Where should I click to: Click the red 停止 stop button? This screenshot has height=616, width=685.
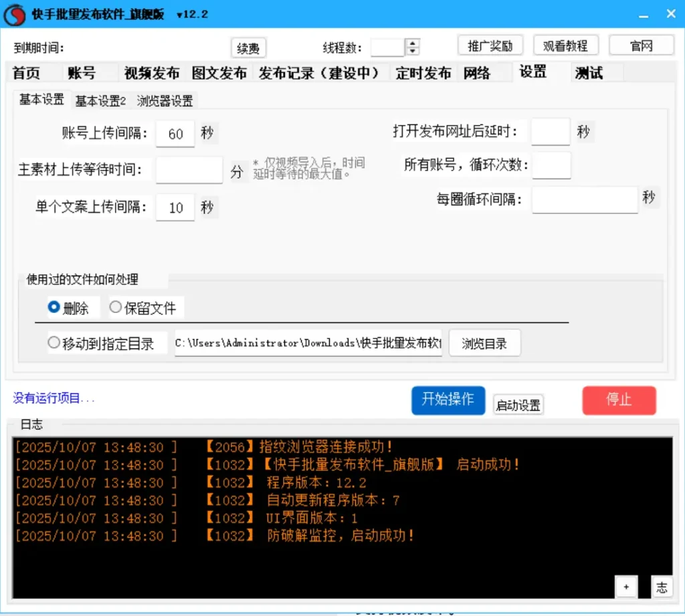tap(618, 399)
